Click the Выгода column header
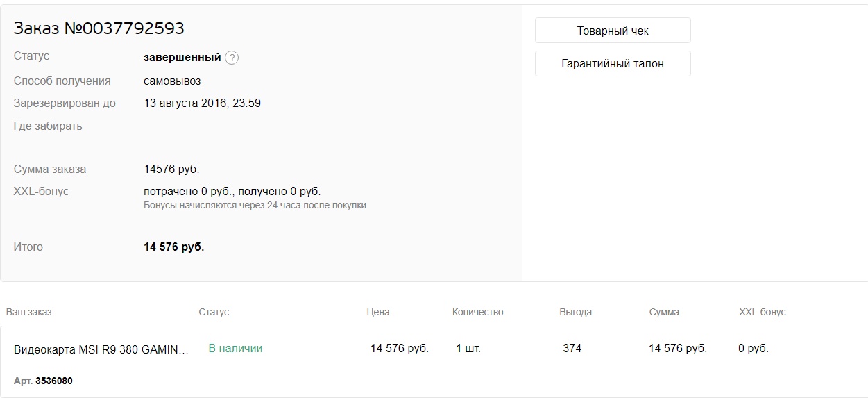Image resolution: width=868 pixels, height=398 pixels. 575,312
